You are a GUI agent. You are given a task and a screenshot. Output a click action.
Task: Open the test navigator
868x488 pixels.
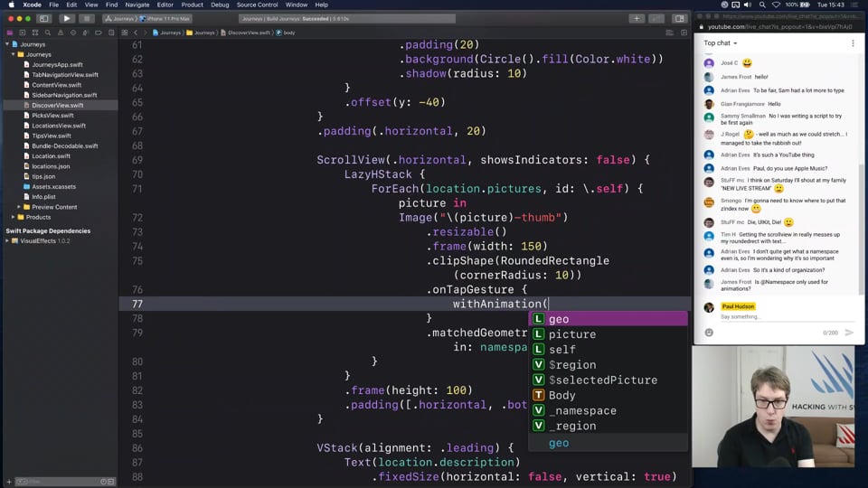point(73,33)
